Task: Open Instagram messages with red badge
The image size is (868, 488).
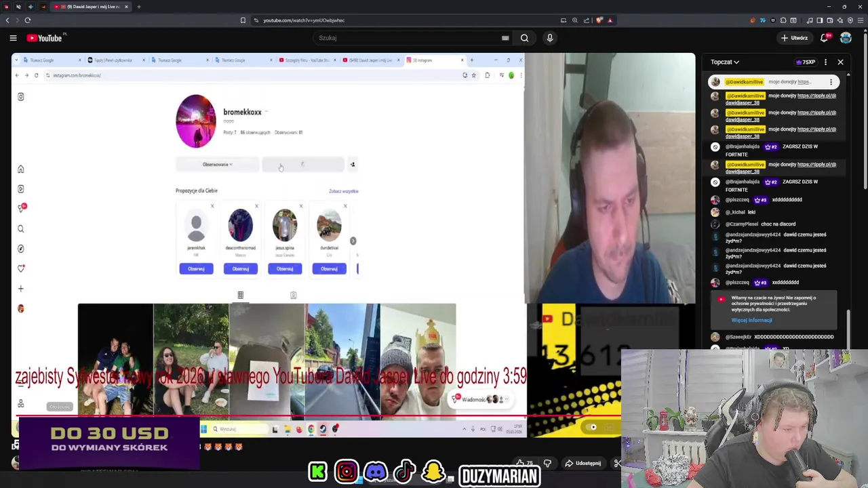Action: (21, 209)
